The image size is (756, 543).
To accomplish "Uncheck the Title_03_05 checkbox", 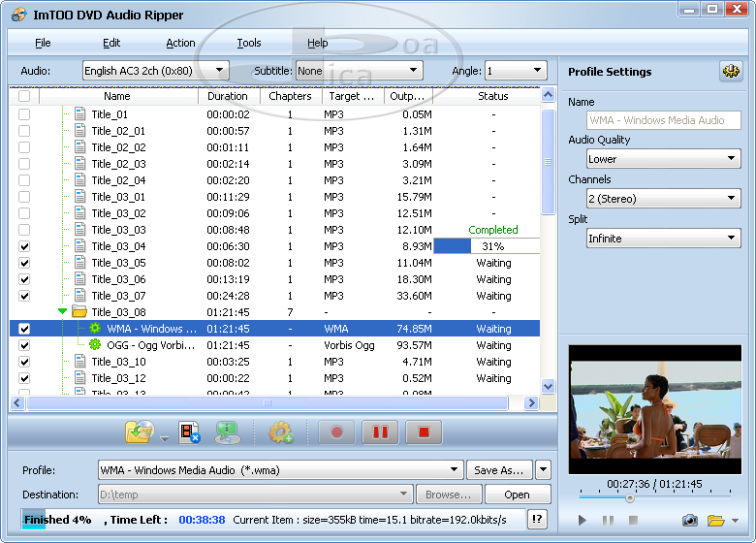I will tap(24, 263).
